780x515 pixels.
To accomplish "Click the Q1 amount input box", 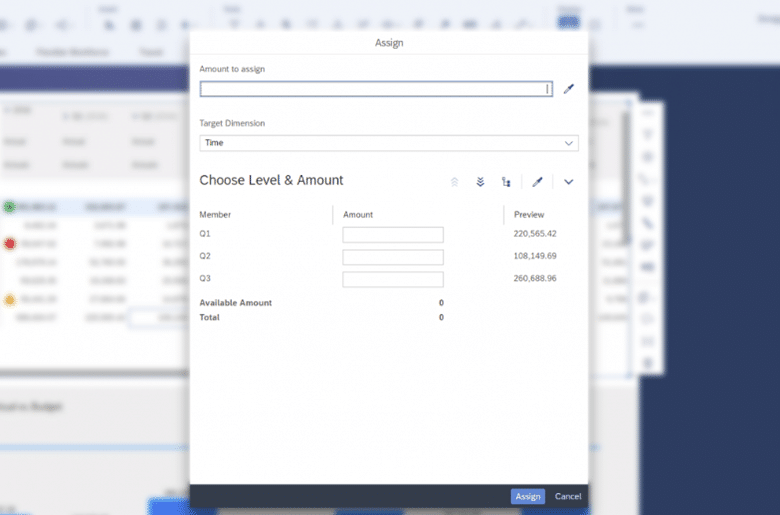I will pyautogui.click(x=393, y=235).
